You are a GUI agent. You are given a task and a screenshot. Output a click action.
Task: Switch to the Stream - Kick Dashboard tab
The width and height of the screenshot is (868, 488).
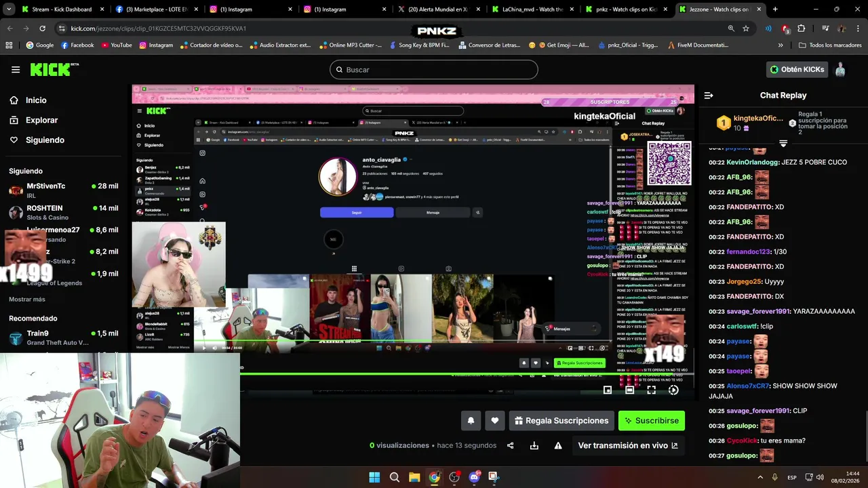(x=62, y=9)
